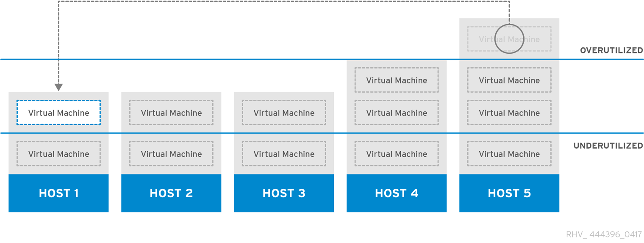Click the gray circle marker on Host 5
This screenshot has height=243, width=644.
pyautogui.click(x=509, y=39)
